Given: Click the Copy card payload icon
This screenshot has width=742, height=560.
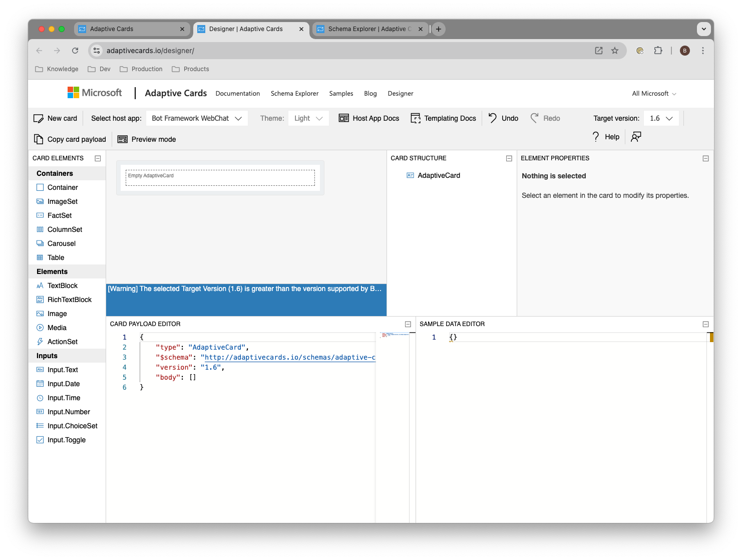Looking at the screenshot, I should [39, 139].
